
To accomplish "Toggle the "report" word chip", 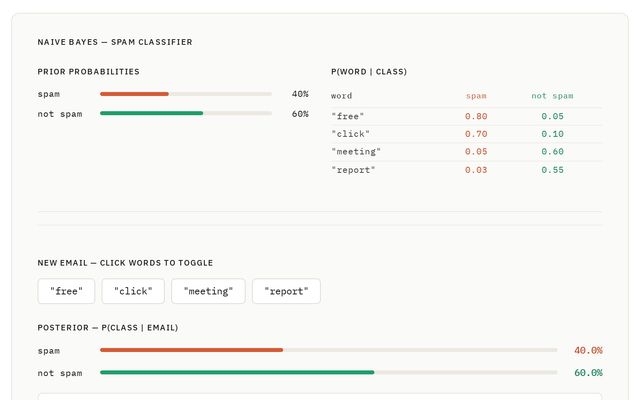I will pyautogui.click(x=286, y=291).
